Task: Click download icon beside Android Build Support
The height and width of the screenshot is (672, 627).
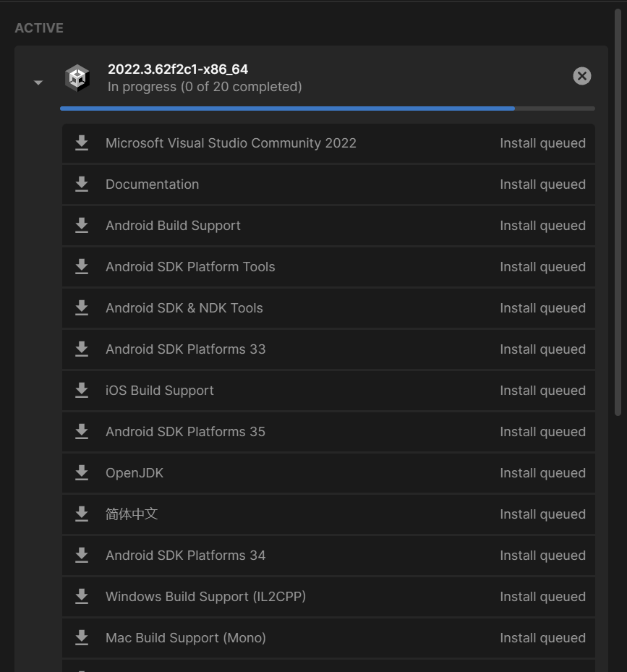Action: [82, 226]
